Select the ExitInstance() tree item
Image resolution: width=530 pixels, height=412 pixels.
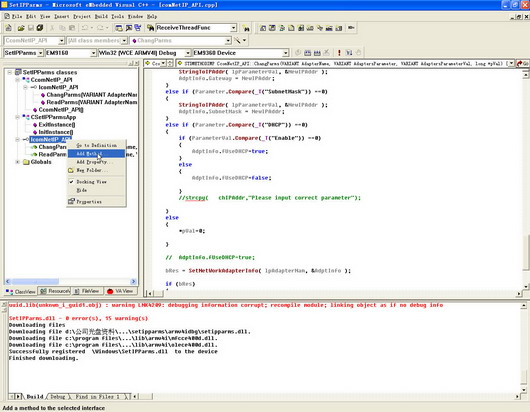click(57, 125)
